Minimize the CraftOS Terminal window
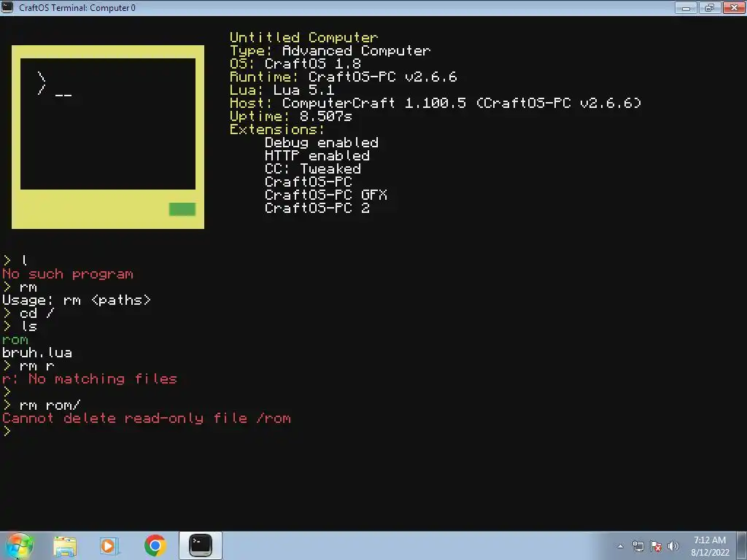 click(x=686, y=7)
